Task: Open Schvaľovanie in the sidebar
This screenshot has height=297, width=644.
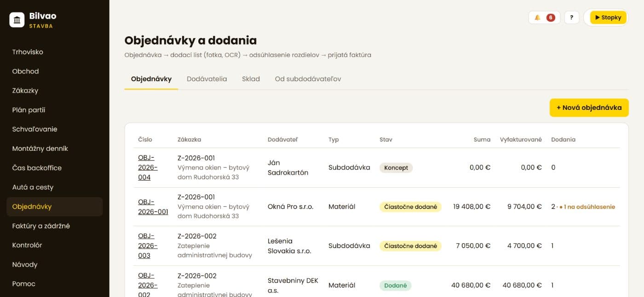Action: click(54, 129)
